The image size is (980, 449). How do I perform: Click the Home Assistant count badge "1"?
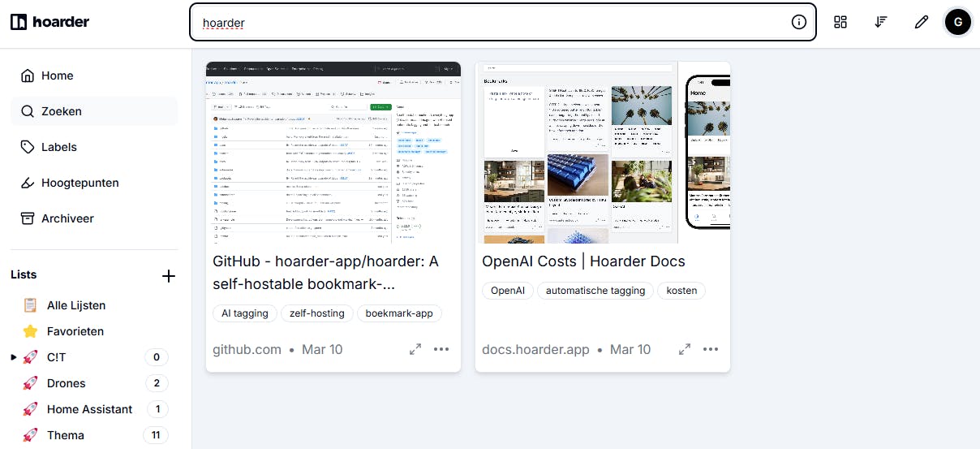157,409
